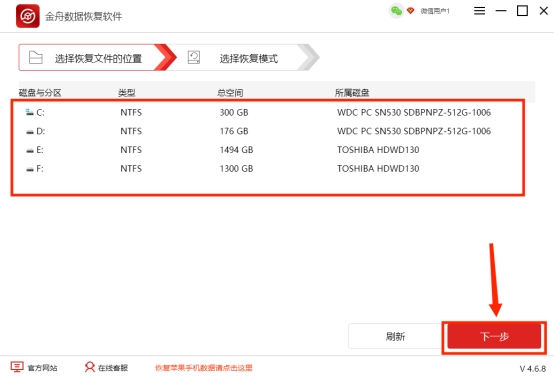
Task: Open the 在线客服 link
Action: [x=113, y=368]
